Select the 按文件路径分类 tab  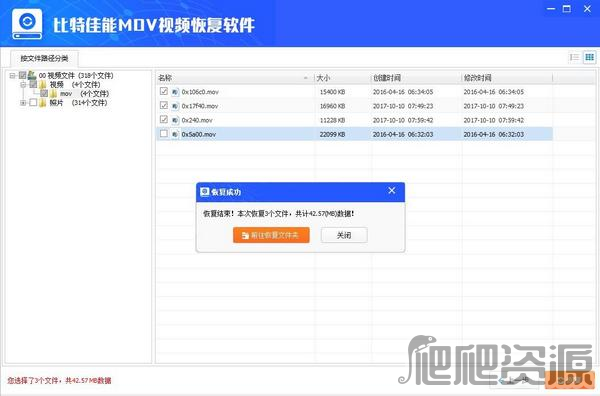[44, 59]
